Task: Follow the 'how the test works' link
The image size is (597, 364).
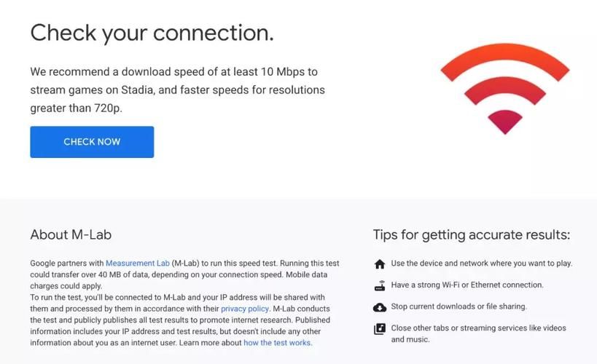Action: pyautogui.click(x=277, y=343)
